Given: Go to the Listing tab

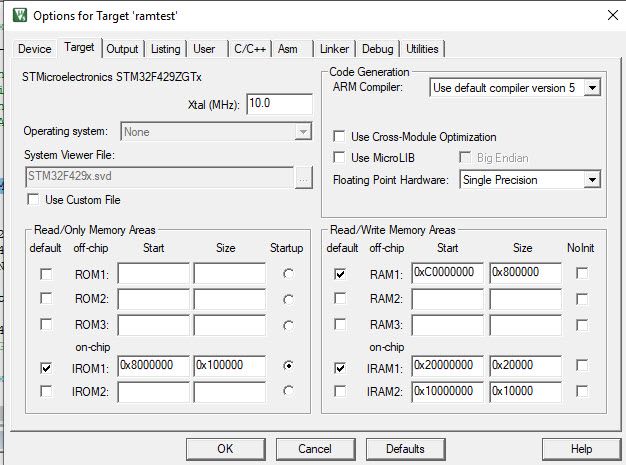Looking at the screenshot, I should tap(165, 49).
